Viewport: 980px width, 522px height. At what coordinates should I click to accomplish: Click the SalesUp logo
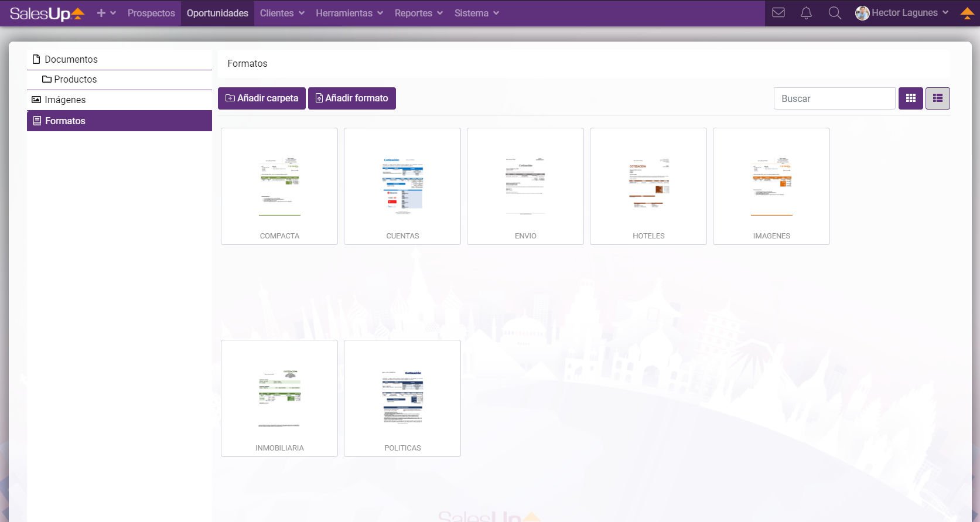(47, 13)
